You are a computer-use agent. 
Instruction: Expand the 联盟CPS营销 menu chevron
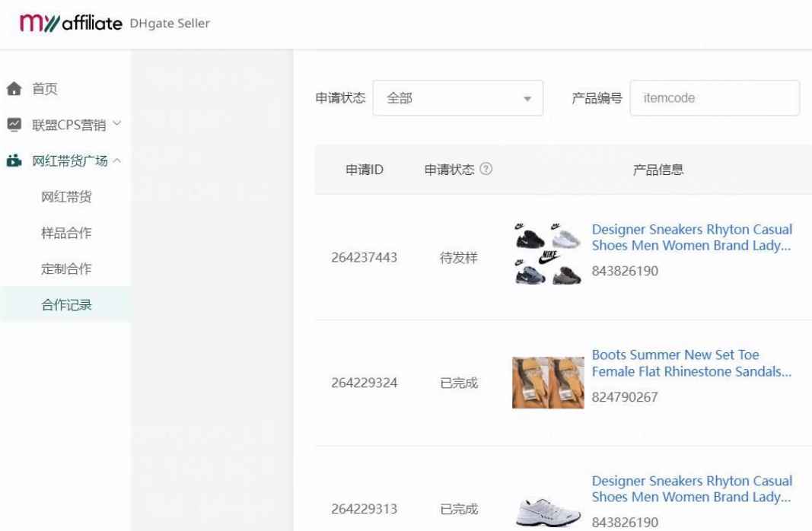click(117, 123)
